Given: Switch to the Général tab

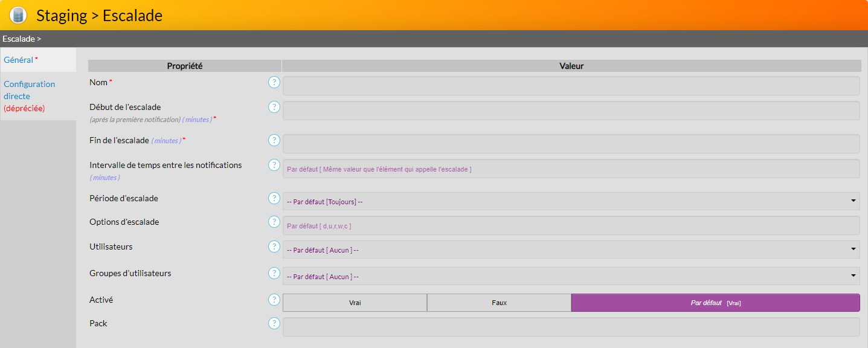Looking at the screenshot, I should point(19,60).
